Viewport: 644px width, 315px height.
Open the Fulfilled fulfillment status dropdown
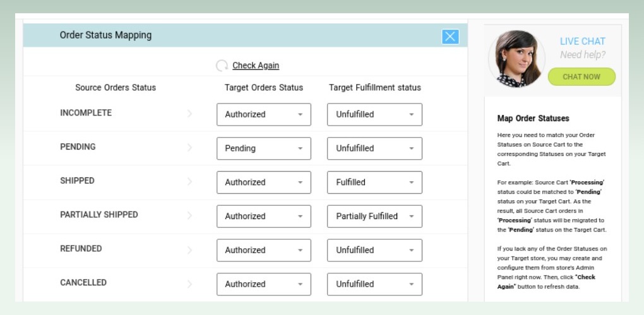click(374, 182)
